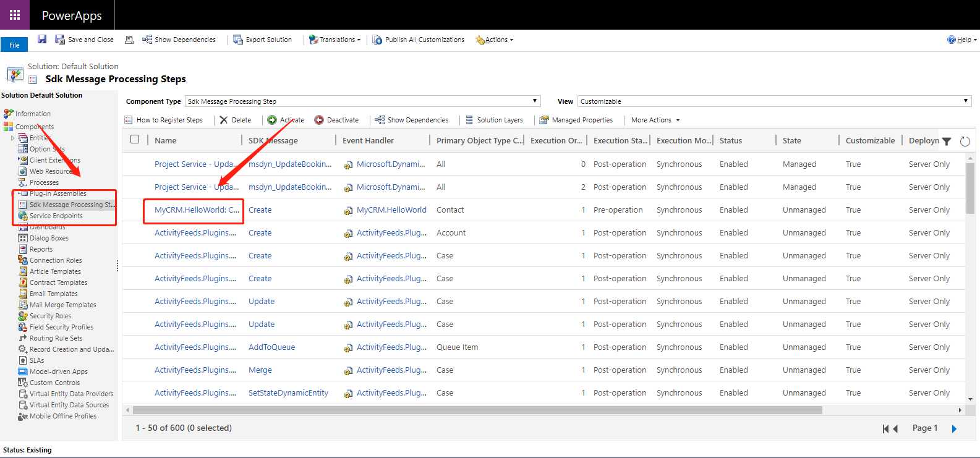Open the PowerApps app launcher waffle icon
This screenshot has height=458, width=980.
point(15,15)
